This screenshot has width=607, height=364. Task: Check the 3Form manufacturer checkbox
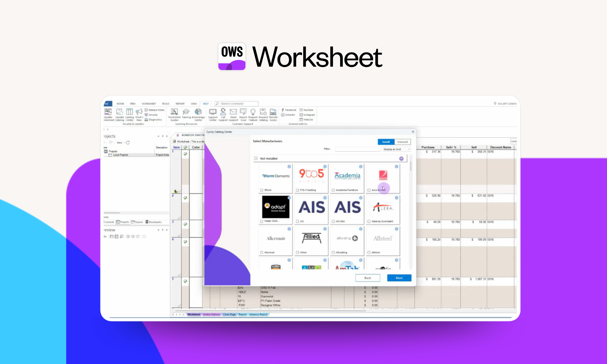262,190
